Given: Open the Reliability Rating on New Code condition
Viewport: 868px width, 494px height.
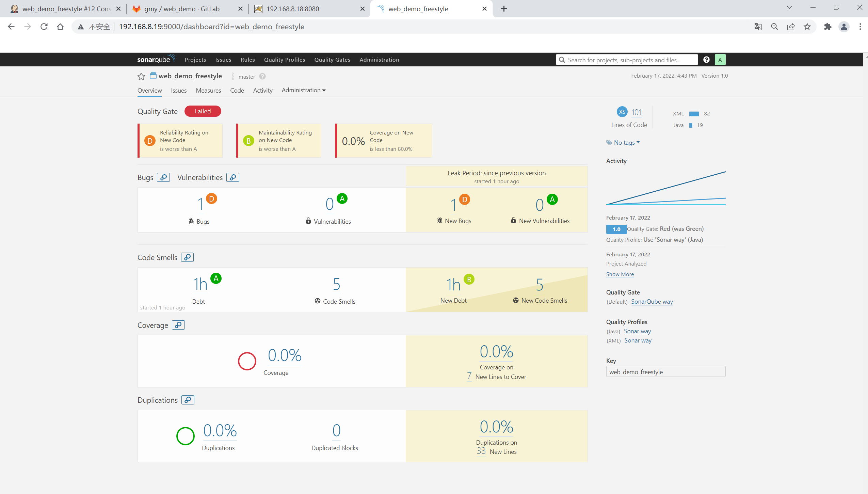Looking at the screenshot, I should [180, 141].
